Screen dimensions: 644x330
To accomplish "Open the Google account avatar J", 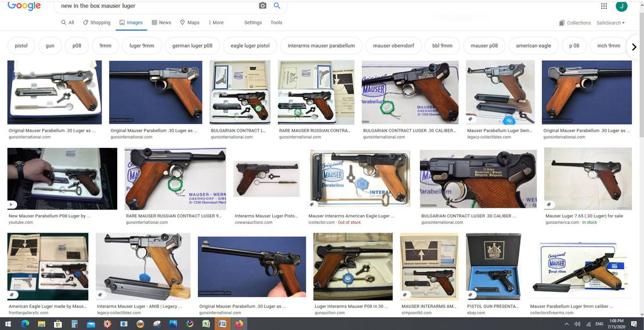I will [621, 6].
